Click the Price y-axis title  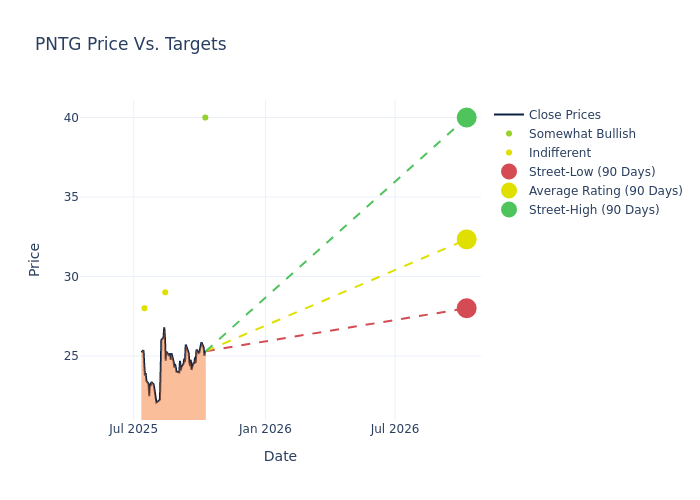35,259
